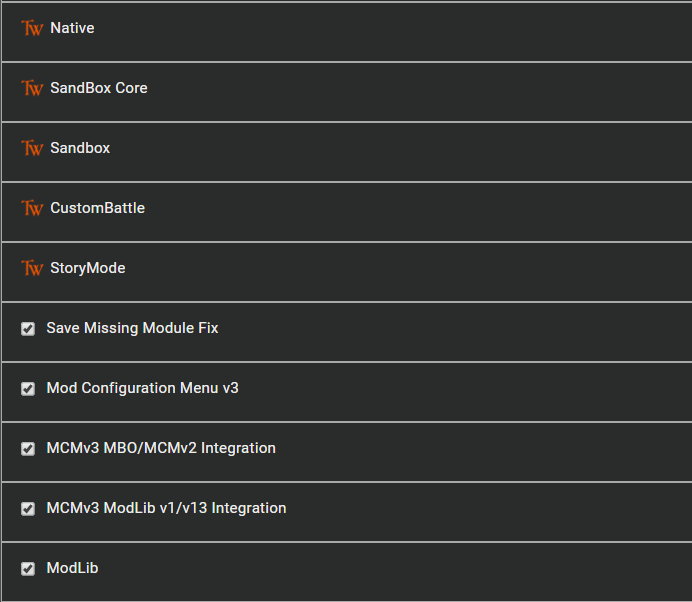Click the Save Missing Module Fix label
This screenshot has width=692, height=602.
click(132, 328)
